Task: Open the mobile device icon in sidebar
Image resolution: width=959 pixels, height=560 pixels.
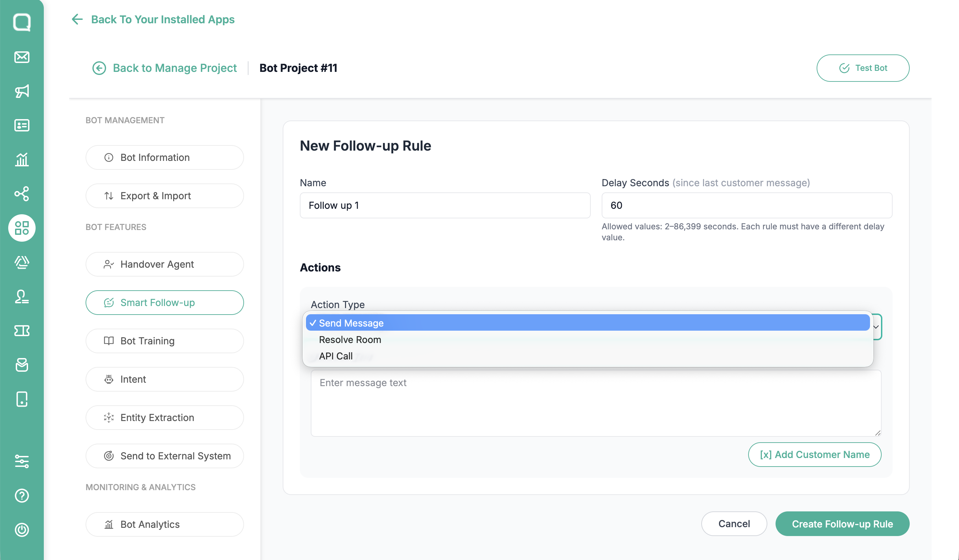Action: tap(22, 399)
